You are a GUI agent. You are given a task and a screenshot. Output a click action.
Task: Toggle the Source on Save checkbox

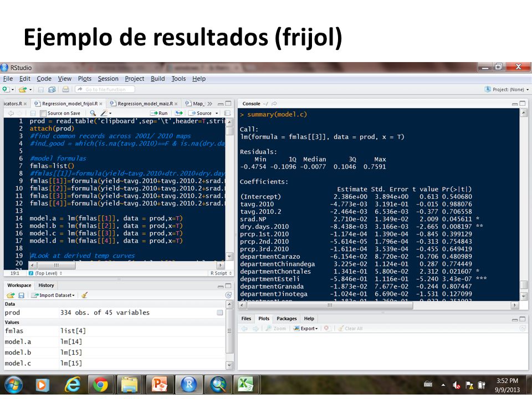coord(43,113)
